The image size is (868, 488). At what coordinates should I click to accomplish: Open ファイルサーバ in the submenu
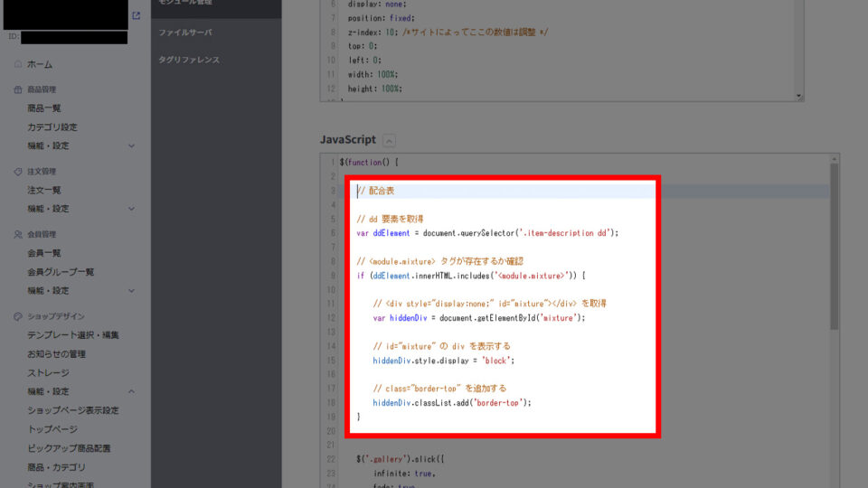184,33
